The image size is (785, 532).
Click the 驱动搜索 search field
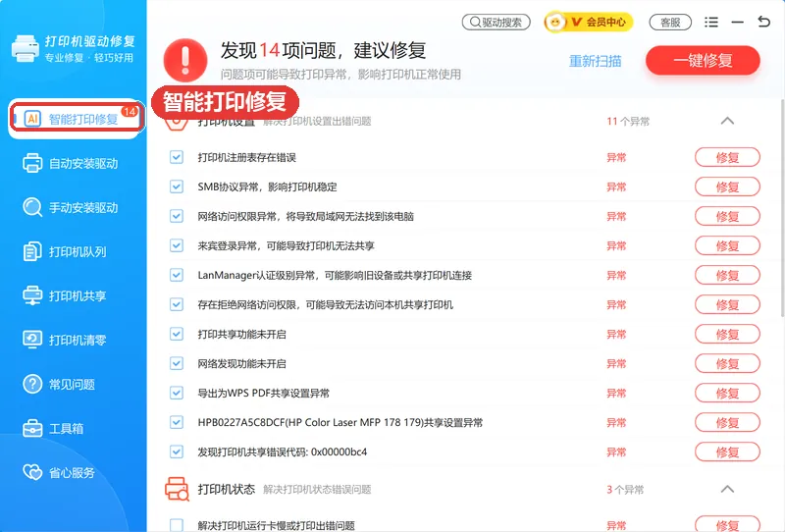[x=497, y=22]
